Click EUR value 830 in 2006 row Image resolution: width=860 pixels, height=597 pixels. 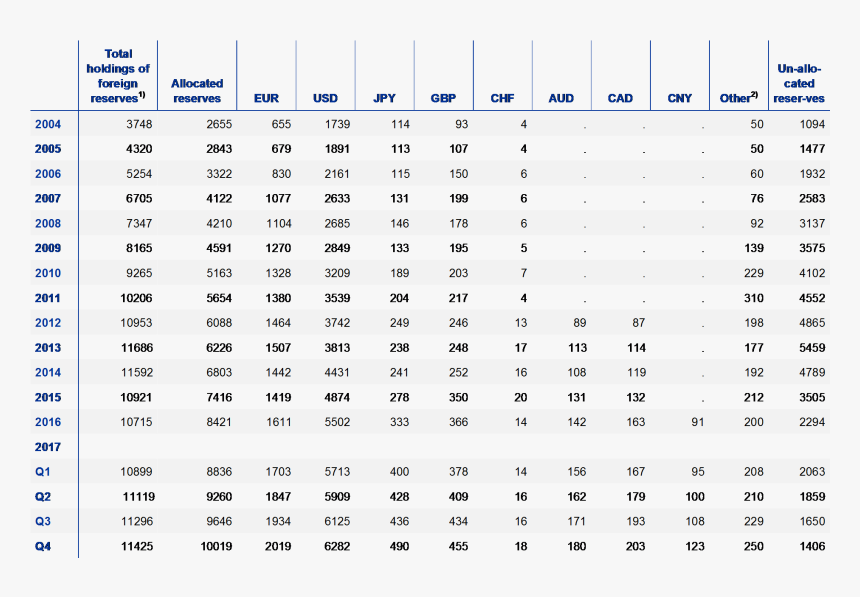[x=281, y=174]
